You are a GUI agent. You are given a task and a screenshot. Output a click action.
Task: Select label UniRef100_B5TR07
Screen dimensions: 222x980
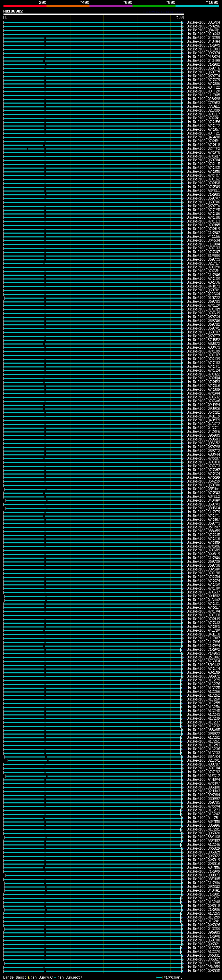(203, 527)
